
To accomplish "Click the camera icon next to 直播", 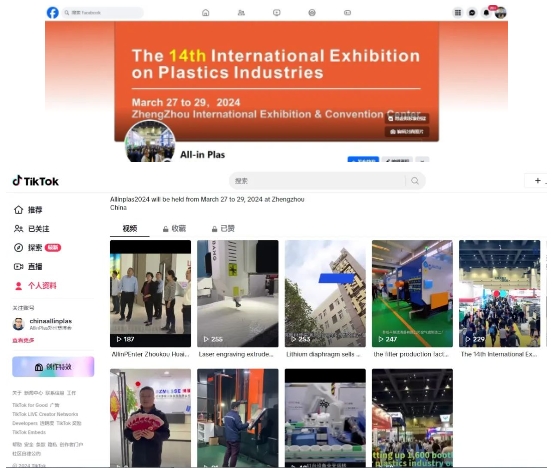I will click(18, 267).
